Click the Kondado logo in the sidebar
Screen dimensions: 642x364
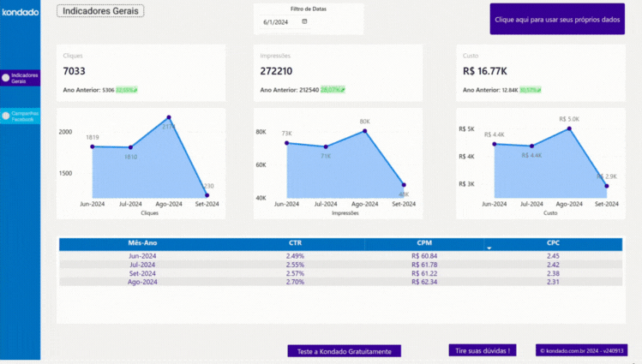coord(20,13)
